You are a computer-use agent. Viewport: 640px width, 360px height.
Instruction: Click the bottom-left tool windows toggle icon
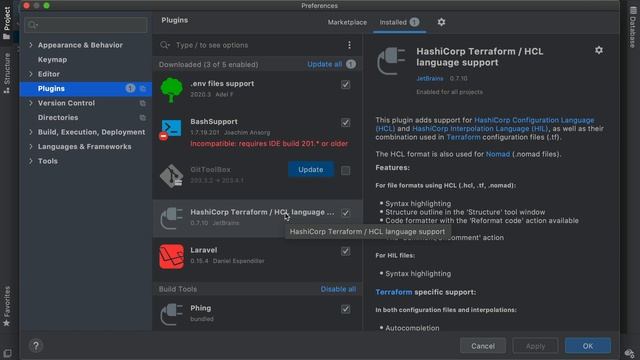coord(7,353)
